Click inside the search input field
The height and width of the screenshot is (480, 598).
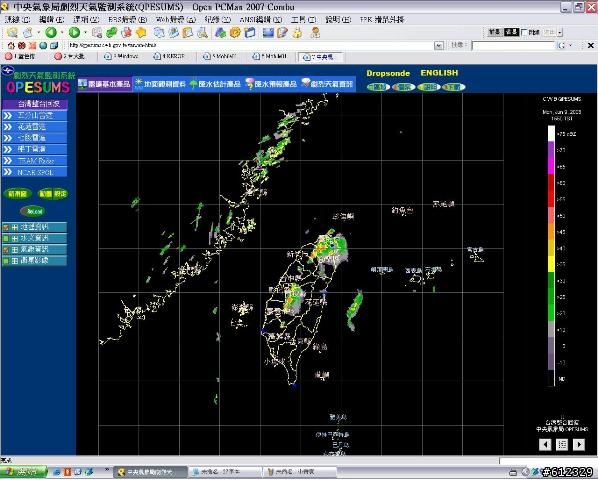[513, 46]
